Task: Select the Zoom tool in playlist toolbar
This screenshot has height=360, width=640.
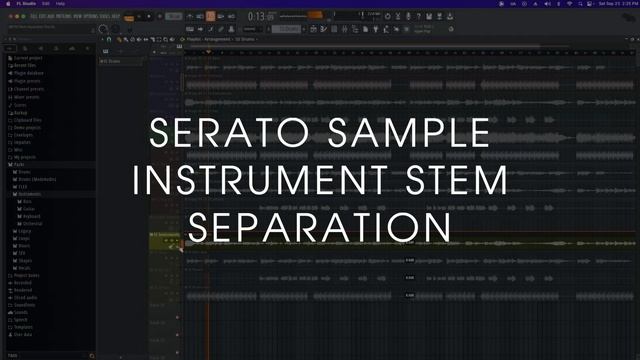Action: [x=165, y=40]
